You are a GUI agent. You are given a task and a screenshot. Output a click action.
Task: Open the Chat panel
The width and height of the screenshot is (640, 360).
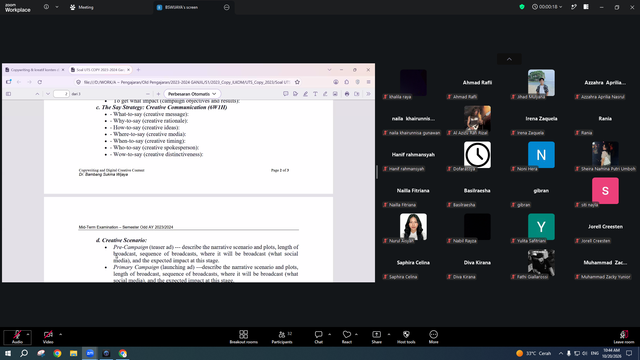(x=318, y=337)
